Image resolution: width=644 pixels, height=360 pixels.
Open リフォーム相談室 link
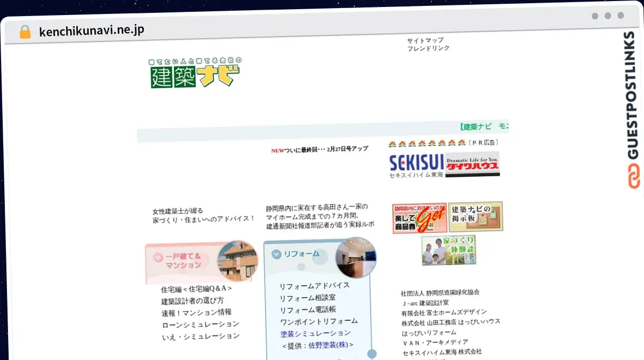point(308,298)
